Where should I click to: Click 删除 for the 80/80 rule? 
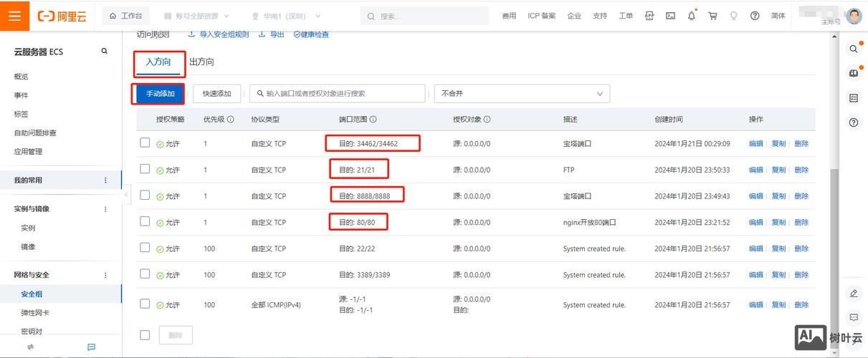click(x=801, y=222)
